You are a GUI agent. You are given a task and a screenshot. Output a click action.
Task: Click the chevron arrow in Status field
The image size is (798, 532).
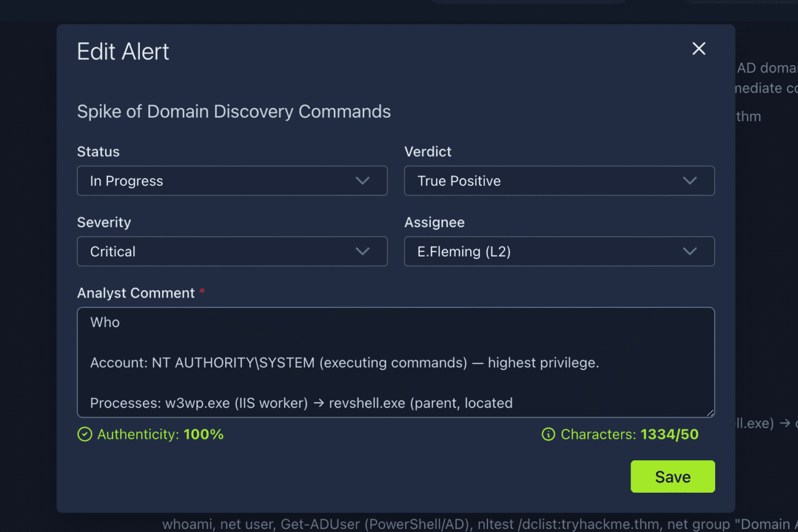pos(363,181)
